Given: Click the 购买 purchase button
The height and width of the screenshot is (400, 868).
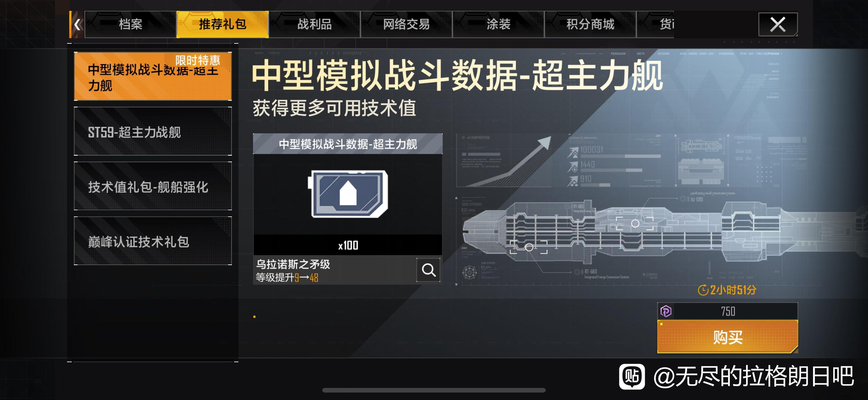Looking at the screenshot, I should pyautogui.click(x=727, y=337).
